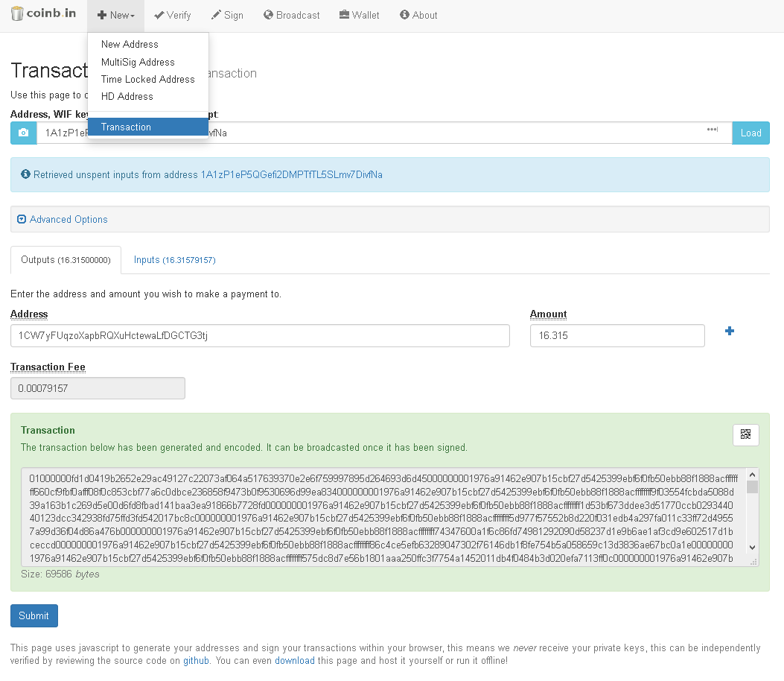Add another output with plus icon
The width and height of the screenshot is (784, 681).
(x=730, y=331)
